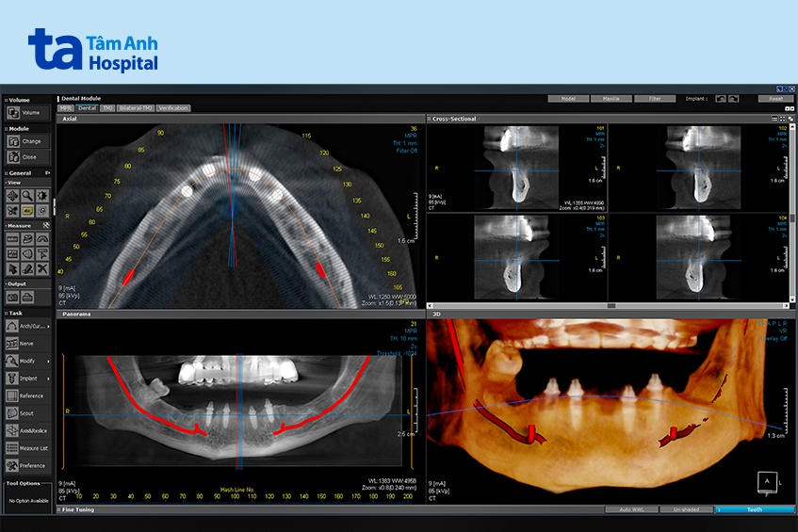The width and height of the screenshot is (798, 532).
Task: Open the Scout task
Action: [x=13, y=413]
